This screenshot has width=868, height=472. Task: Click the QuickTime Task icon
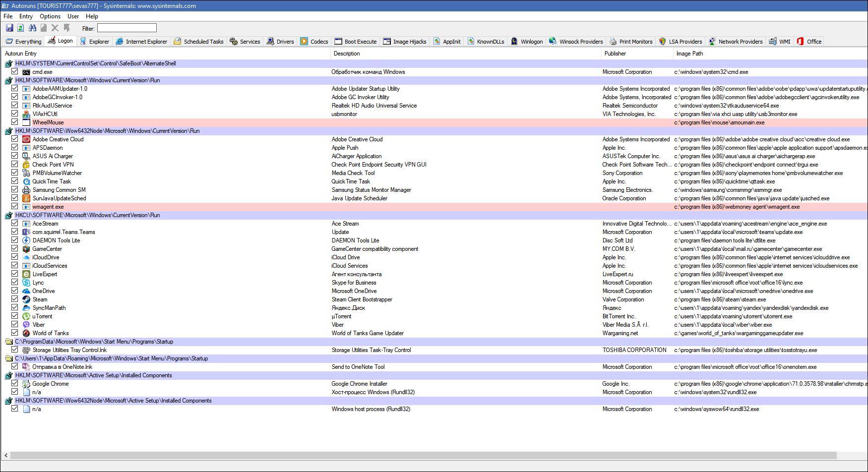tap(26, 181)
